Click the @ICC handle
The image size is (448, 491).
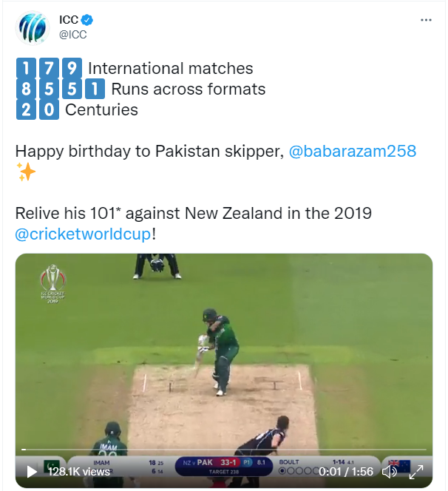click(72, 34)
